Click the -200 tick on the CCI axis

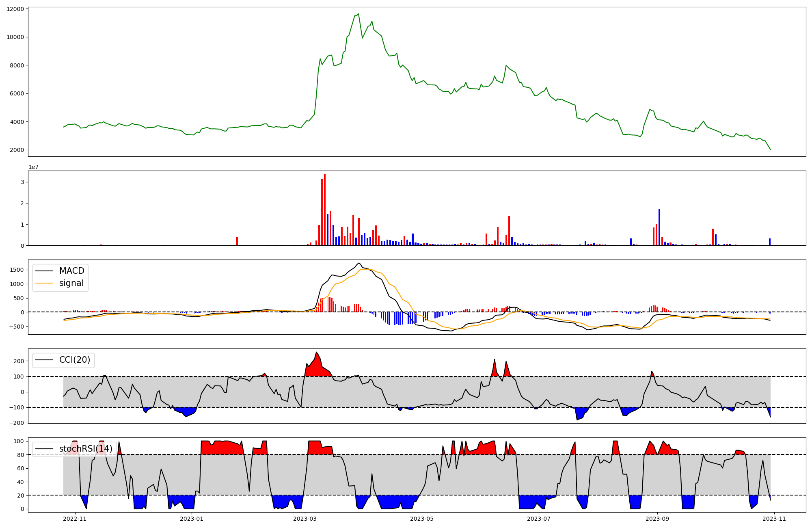coord(17,423)
